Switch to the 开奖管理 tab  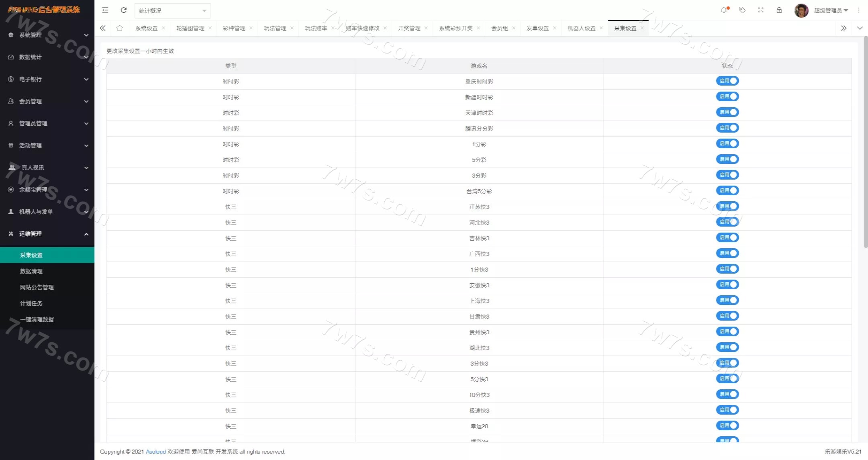[x=409, y=28]
